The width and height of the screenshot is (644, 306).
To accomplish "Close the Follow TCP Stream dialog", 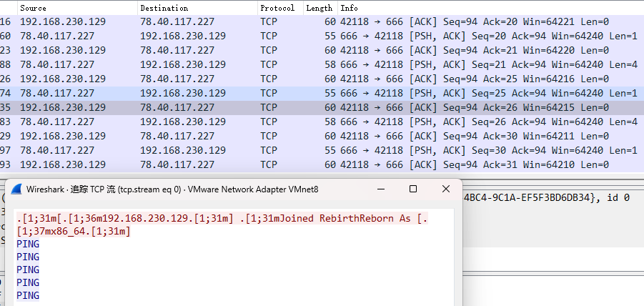I will tap(446, 189).
